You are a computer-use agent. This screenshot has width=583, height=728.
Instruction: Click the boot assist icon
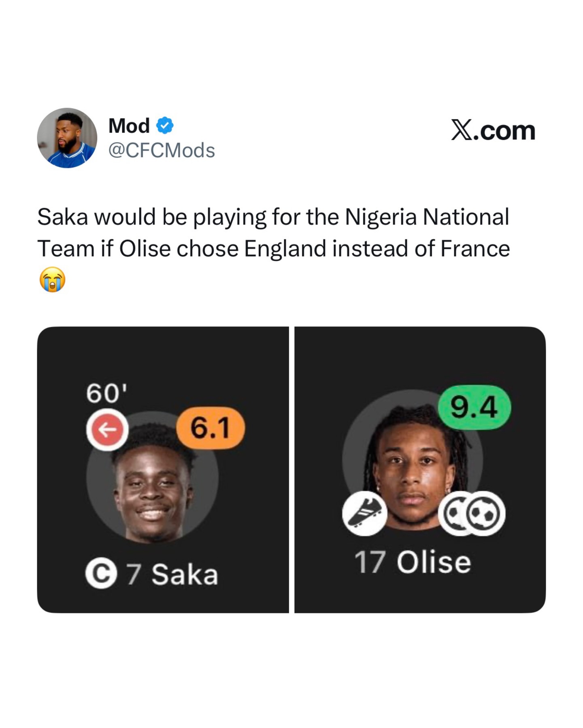click(364, 513)
